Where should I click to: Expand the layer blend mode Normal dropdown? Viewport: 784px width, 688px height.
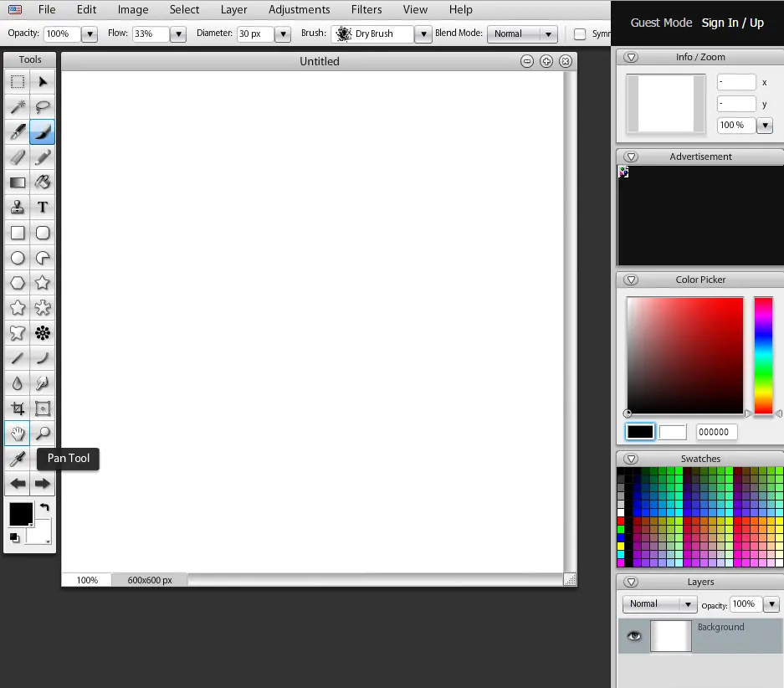click(659, 604)
